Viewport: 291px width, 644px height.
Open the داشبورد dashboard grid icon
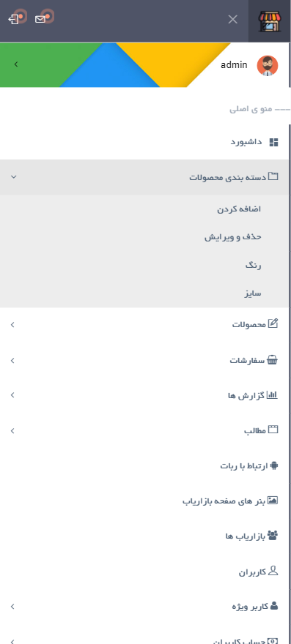(x=273, y=142)
